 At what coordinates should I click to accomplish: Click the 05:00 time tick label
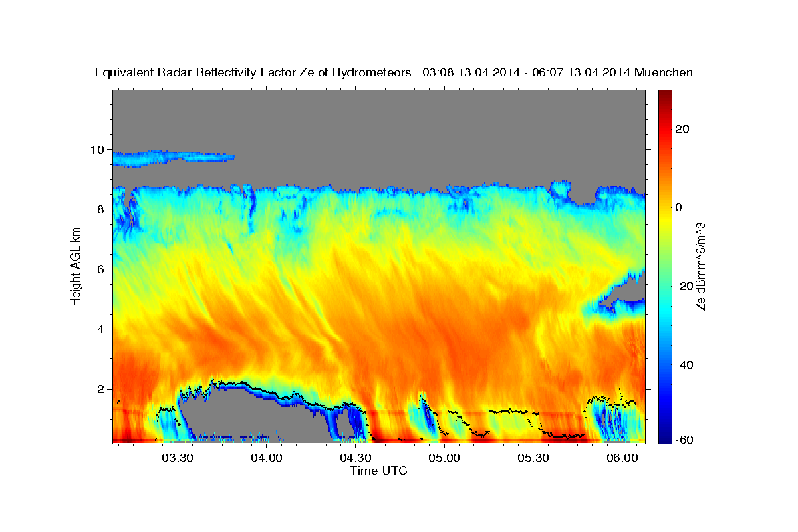click(x=444, y=458)
